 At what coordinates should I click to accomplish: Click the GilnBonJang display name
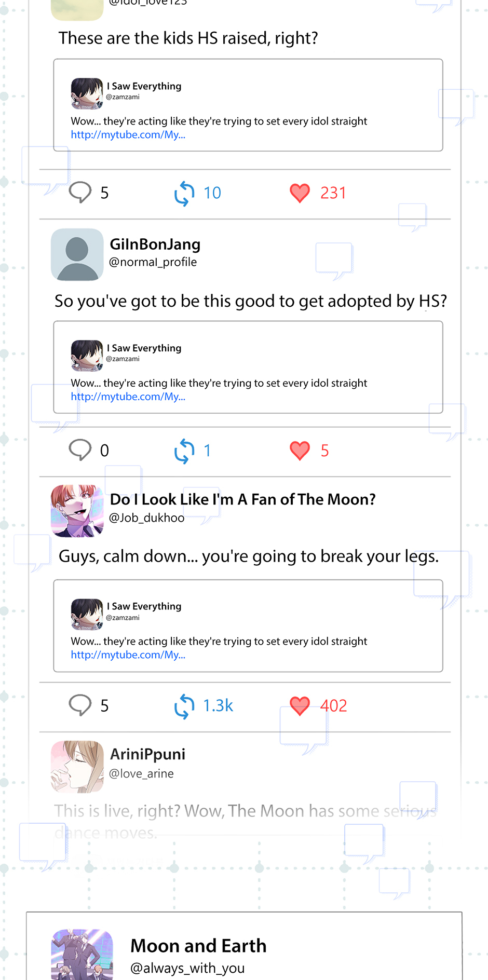click(155, 244)
